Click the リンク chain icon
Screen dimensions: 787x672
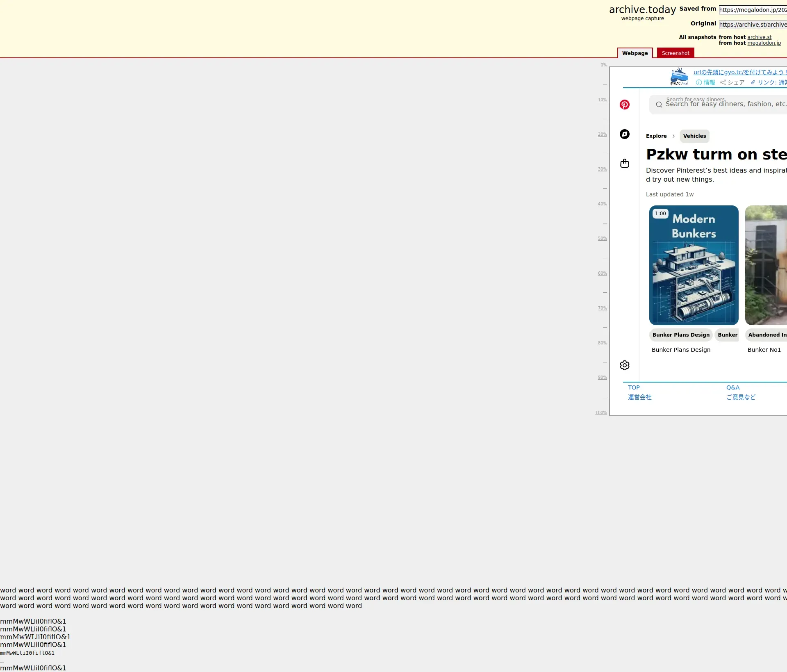(753, 82)
